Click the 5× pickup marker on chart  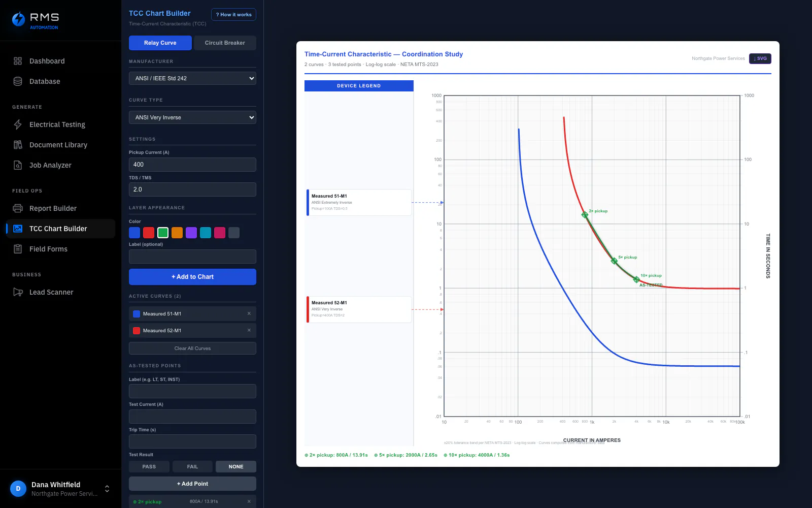point(614,261)
